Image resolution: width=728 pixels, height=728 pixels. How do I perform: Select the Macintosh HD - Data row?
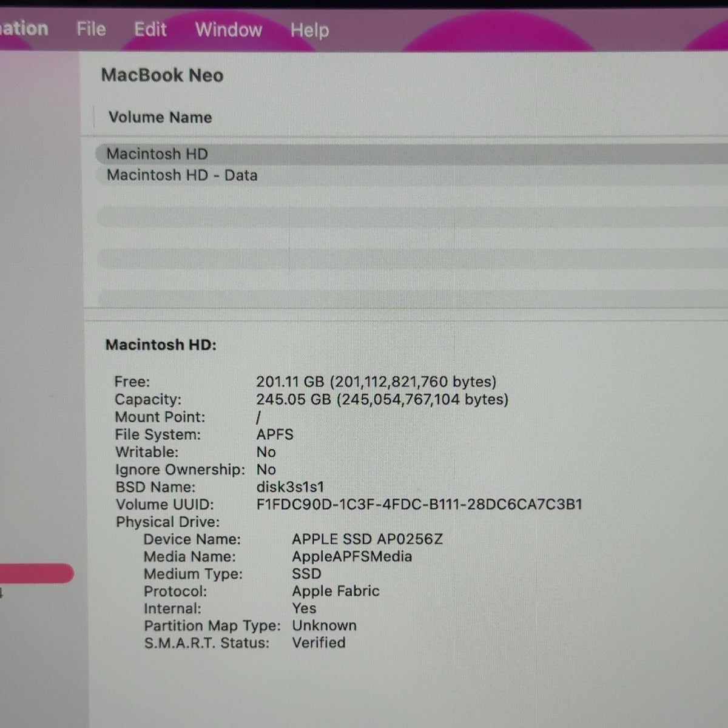click(x=411, y=175)
